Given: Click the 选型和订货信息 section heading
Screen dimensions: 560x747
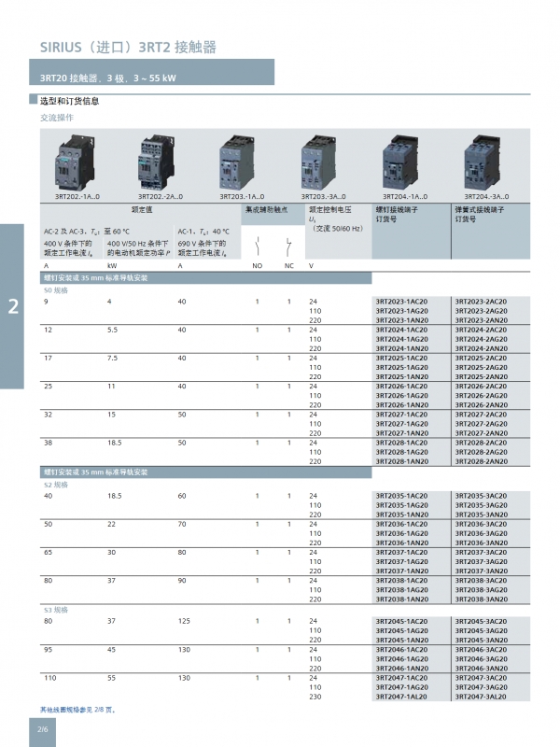Looking at the screenshot, I should [x=69, y=101].
